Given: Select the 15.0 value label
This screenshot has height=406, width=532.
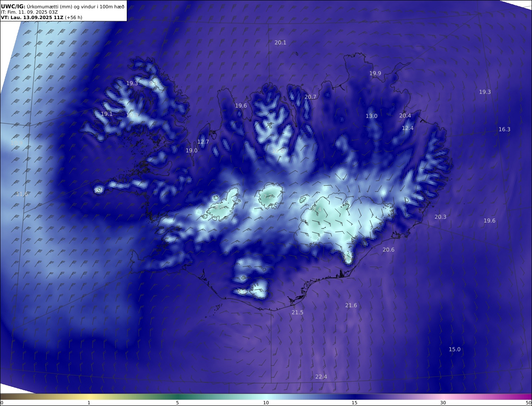Looking at the screenshot, I should pos(455,350).
